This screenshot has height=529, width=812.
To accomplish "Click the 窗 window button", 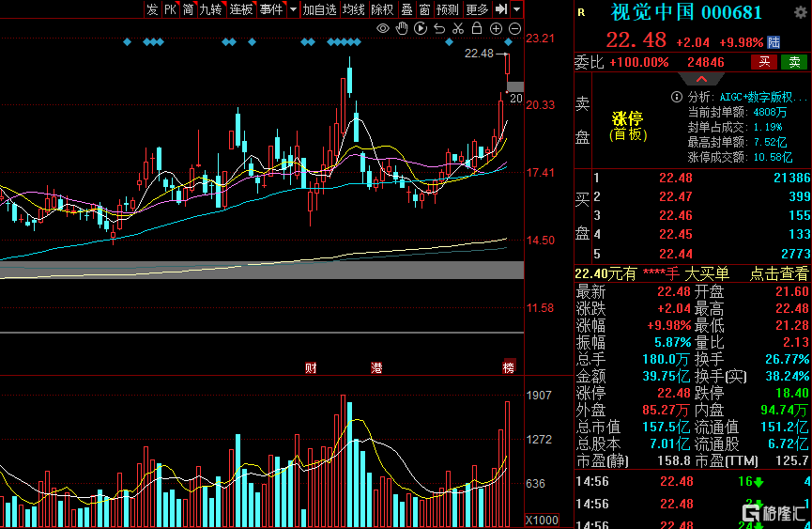I will (424, 9).
